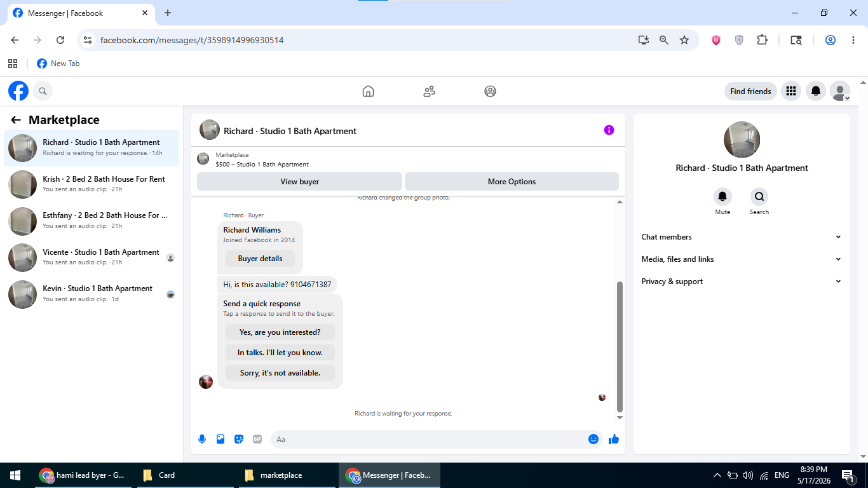Open Vicente Studio 1 Bath Apartment chat
Screen dimensions: 868x488
(92, 257)
